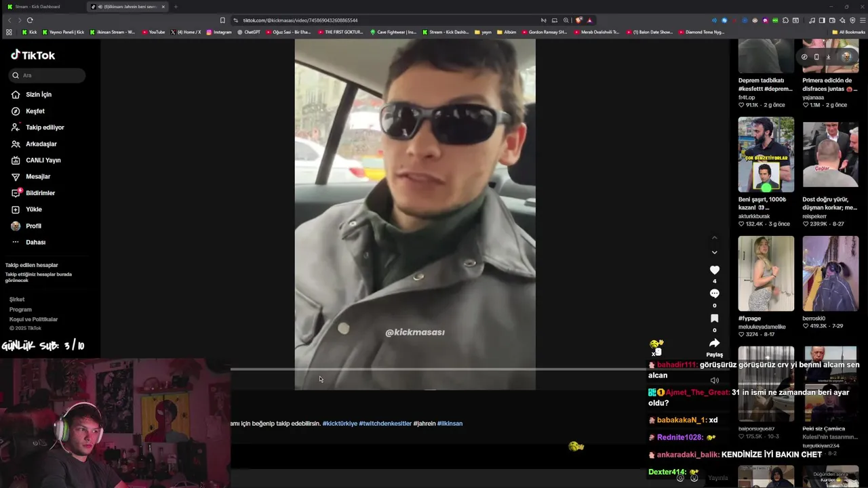Open Instagram bookmark
The image size is (868, 488).
219,32
